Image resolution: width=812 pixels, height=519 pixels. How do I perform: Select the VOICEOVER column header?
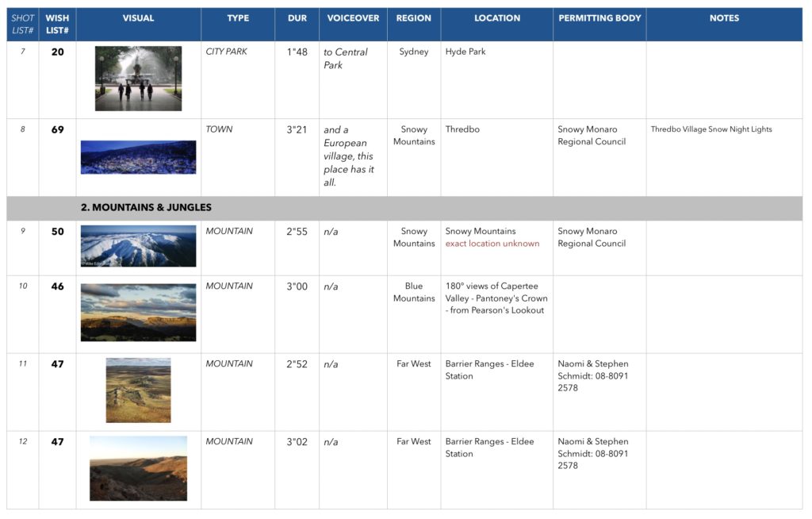coord(353,25)
